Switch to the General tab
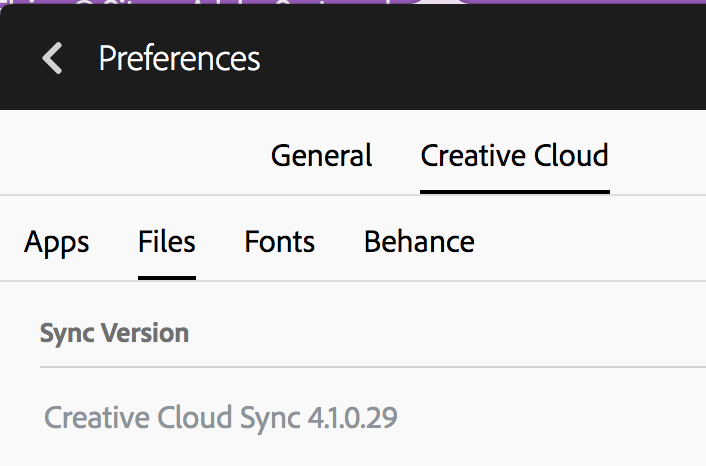706x466 pixels. pos(321,156)
